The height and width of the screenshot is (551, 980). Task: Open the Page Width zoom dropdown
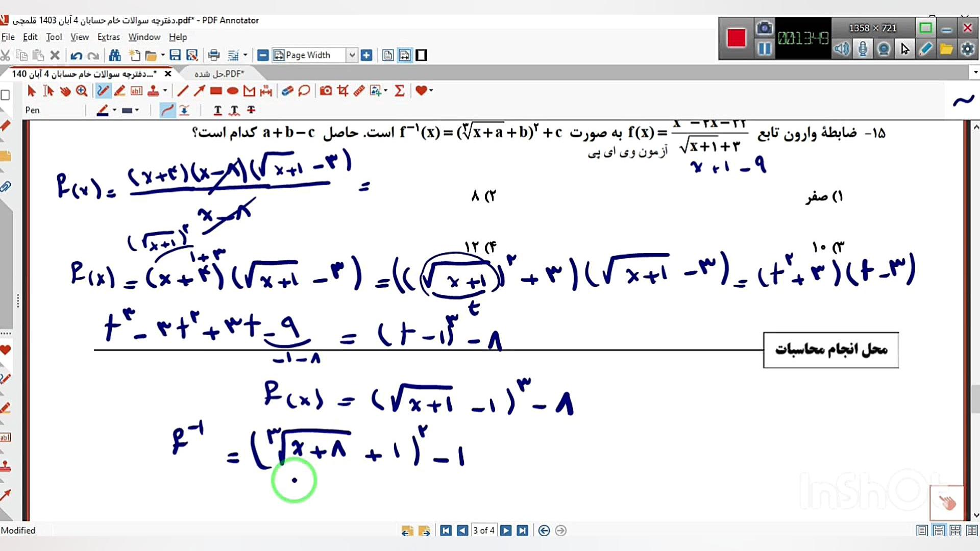tap(352, 55)
